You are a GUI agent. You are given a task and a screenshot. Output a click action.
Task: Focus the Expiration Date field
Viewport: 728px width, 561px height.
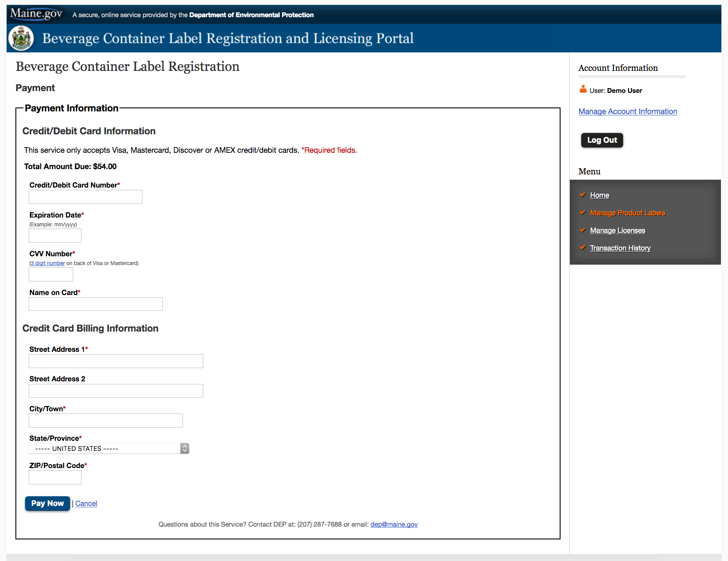pyautogui.click(x=55, y=236)
